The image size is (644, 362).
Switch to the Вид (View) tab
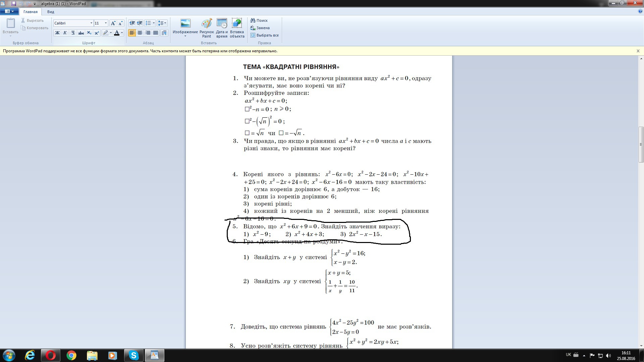(x=51, y=12)
